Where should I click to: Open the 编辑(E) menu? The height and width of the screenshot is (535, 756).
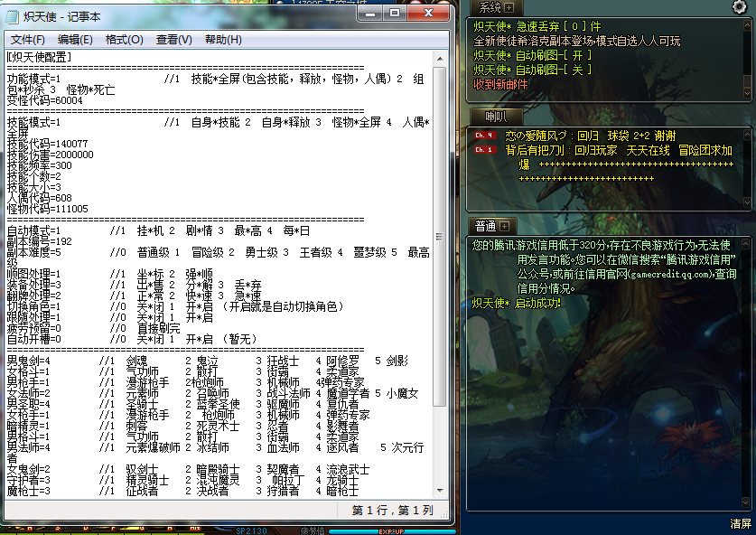(x=75, y=40)
